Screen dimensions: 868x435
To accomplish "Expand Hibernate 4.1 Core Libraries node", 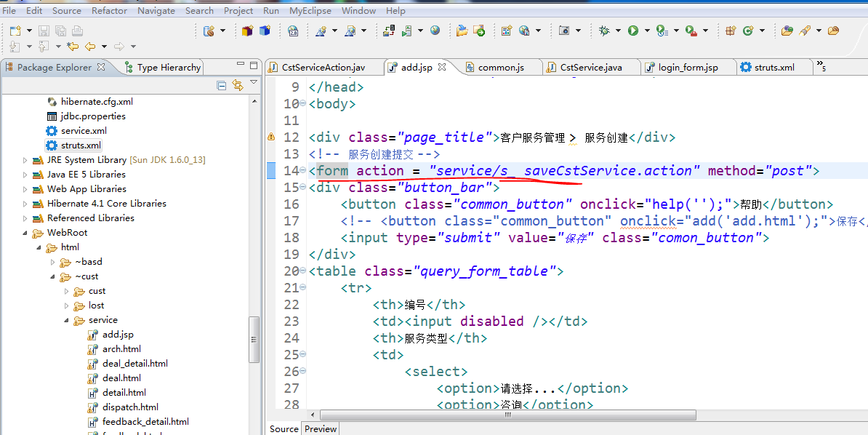I will (25, 204).
